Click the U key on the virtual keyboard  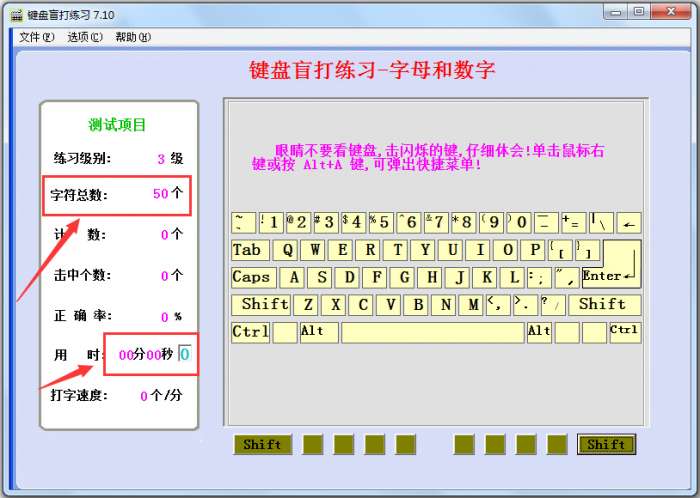[x=452, y=250]
